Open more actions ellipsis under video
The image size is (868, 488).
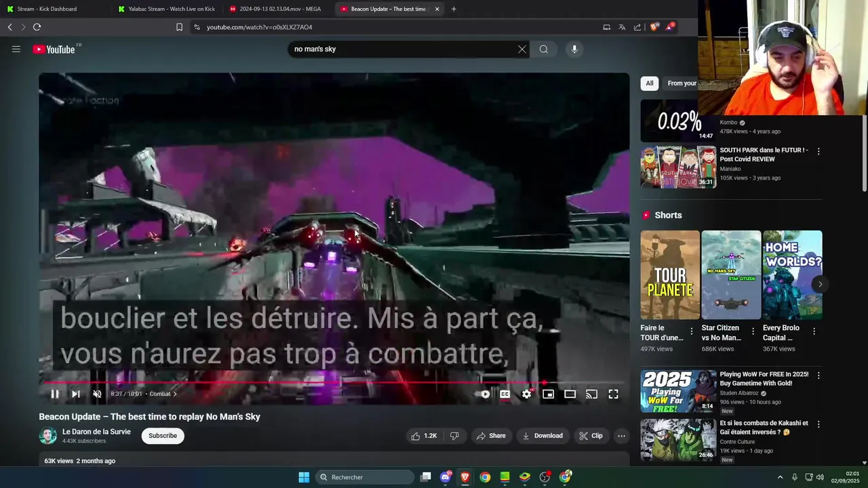click(621, 436)
